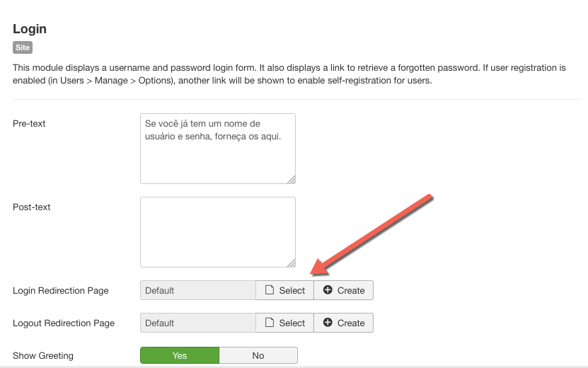Click the Pre-text textarea with Portuguese text
Screen dimensions: 588x368
tap(217, 149)
